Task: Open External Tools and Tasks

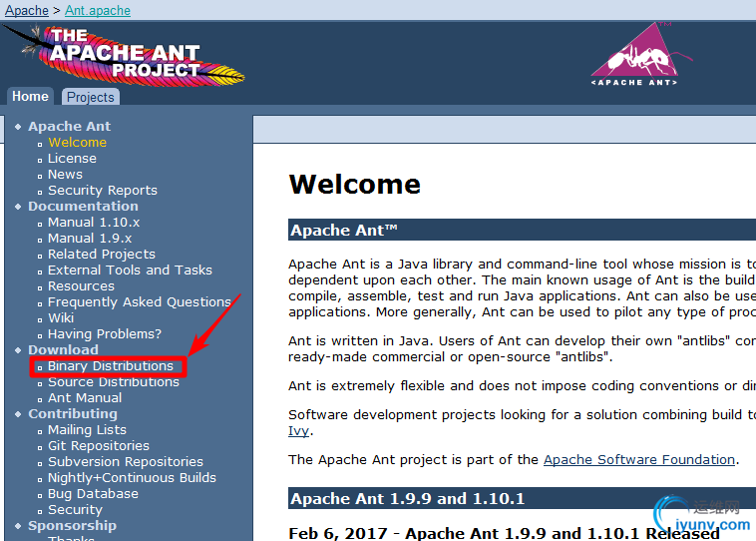Action: [130, 270]
